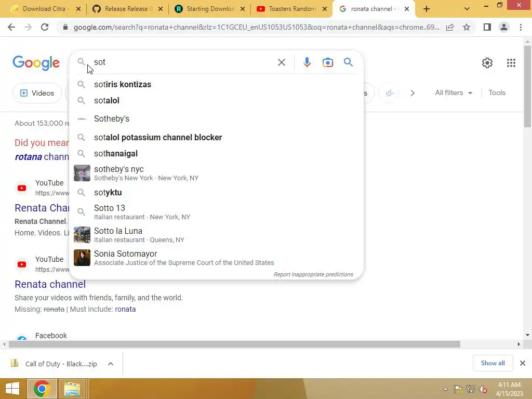Image resolution: width=532 pixels, height=399 pixels.
Task: Switch to the GitHub Release tab
Action: click(128, 9)
